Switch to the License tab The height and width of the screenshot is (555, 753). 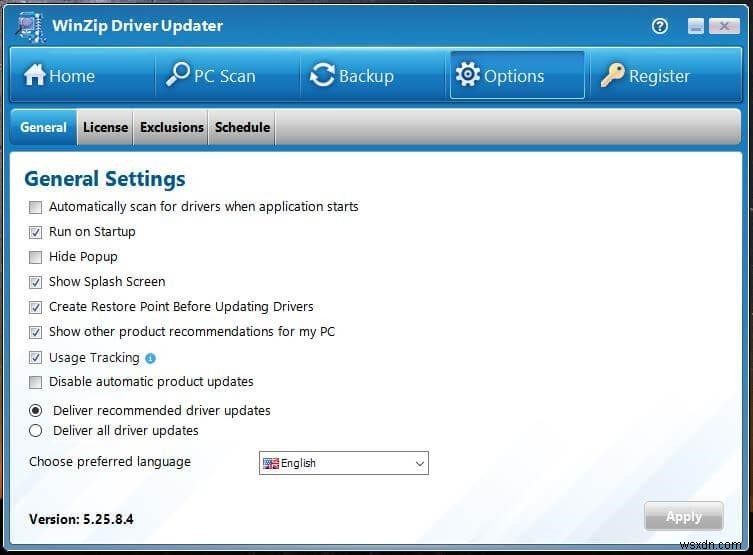pyautogui.click(x=105, y=127)
